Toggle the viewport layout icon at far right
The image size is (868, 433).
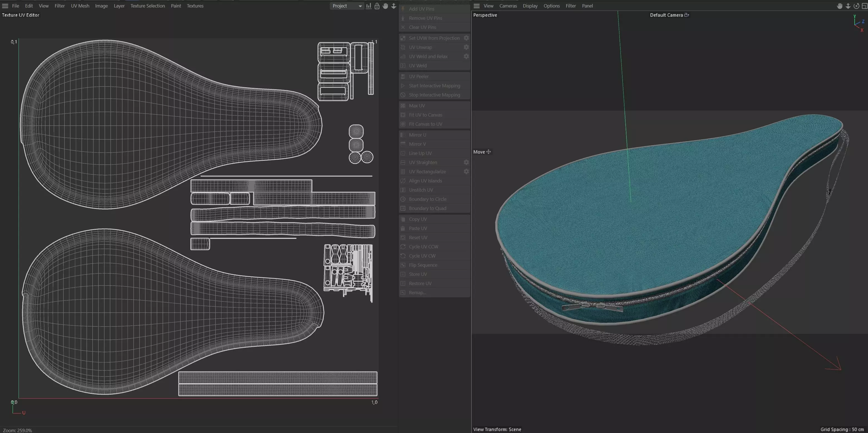pos(864,6)
